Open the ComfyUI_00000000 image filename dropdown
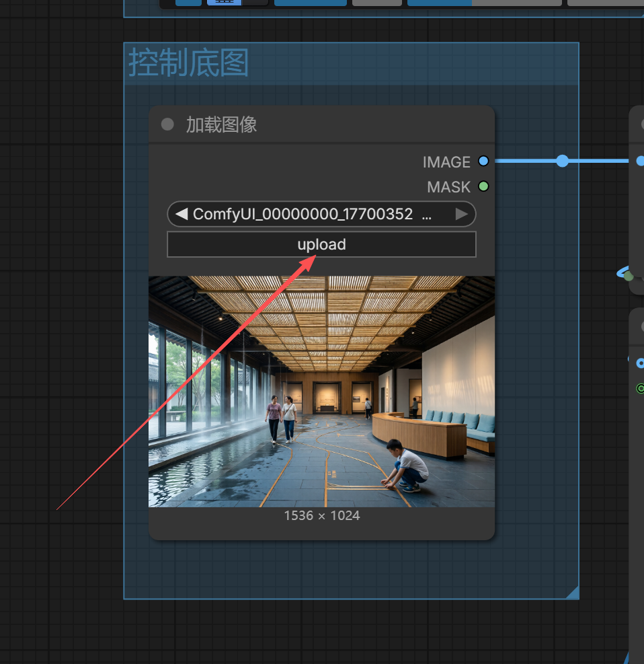 click(x=321, y=214)
